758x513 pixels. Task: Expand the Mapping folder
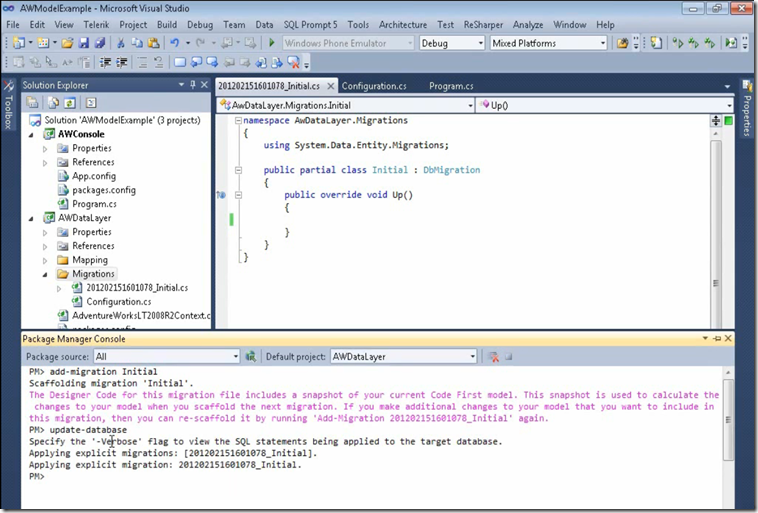click(45, 261)
